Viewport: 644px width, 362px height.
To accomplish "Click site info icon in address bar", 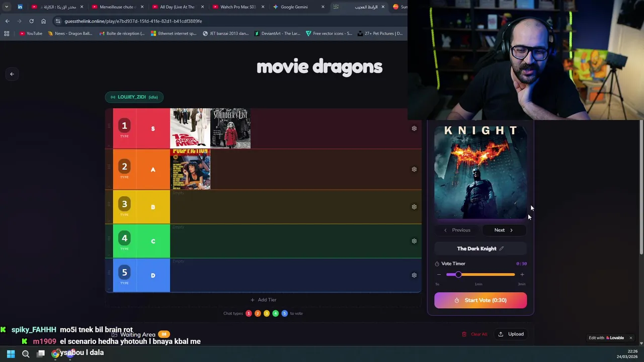I will [58, 21].
